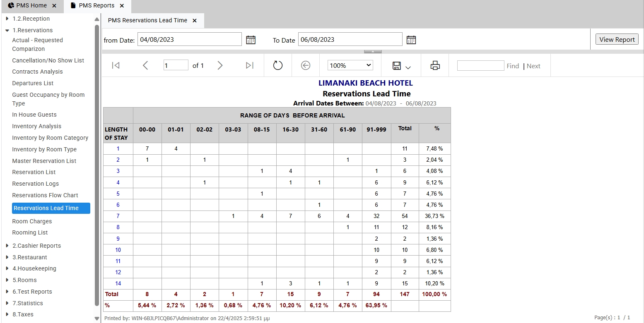Screen dimensions: 644x323
Task: Open Inventory by Room Type report
Action: 44,149
